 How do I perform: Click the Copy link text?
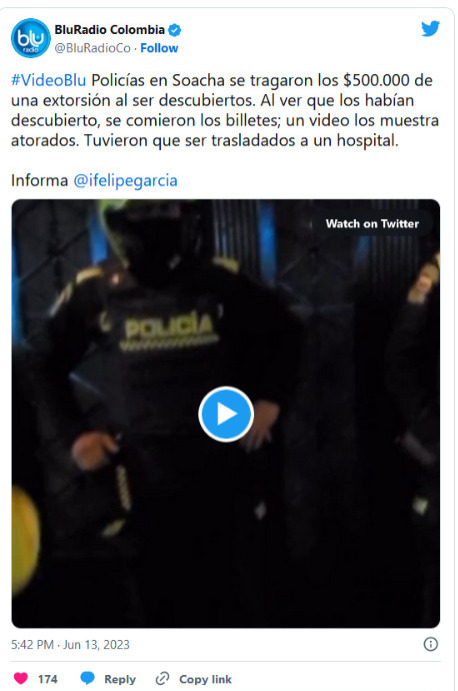pos(205,679)
